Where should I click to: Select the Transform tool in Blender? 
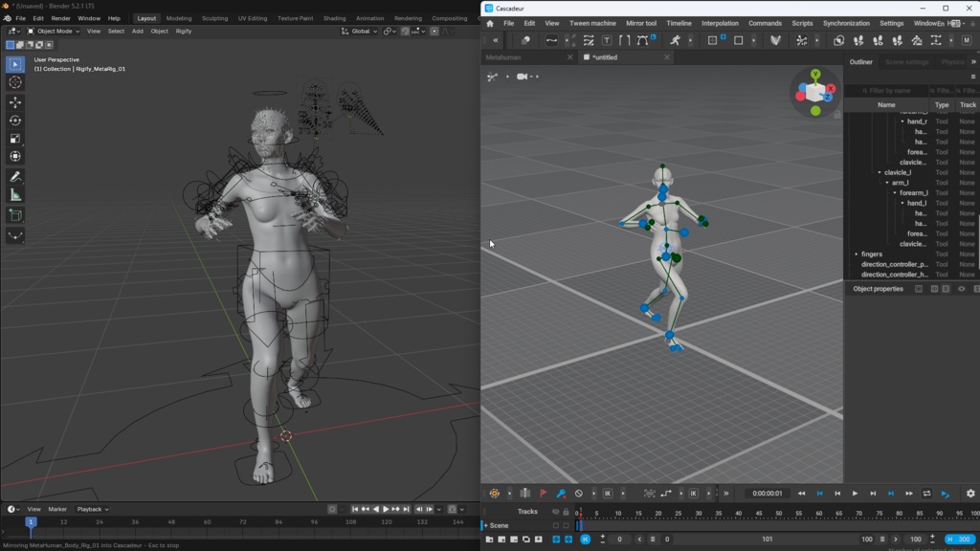[x=15, y=157]
